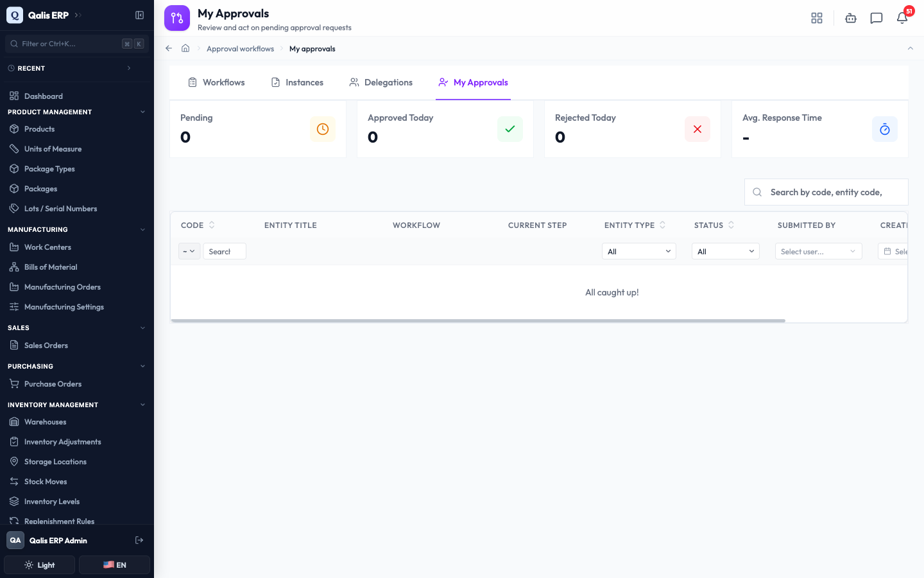This screenshot has width=924, height=578.
Task: Click the Purchase Orders cart icon
Action: coord(14,384)
